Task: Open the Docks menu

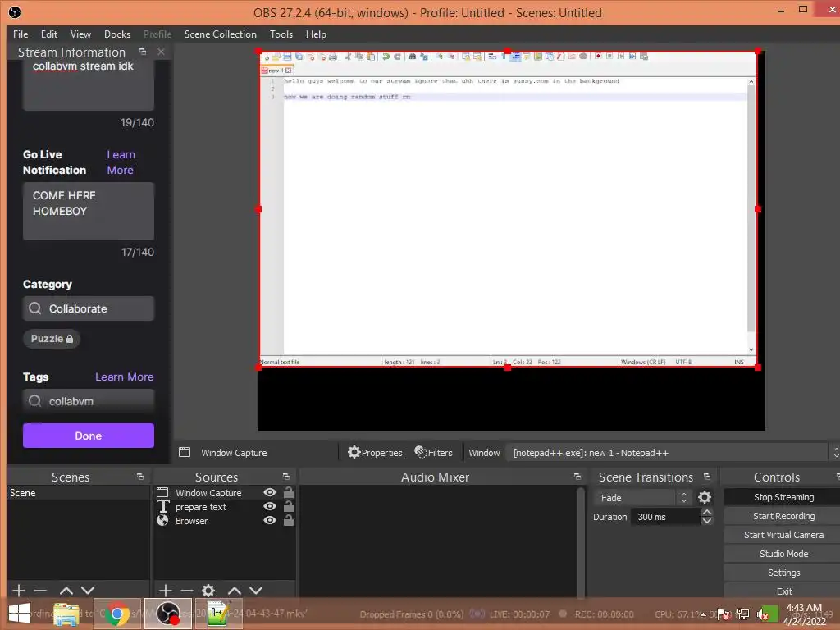Action: coord(116,34)
